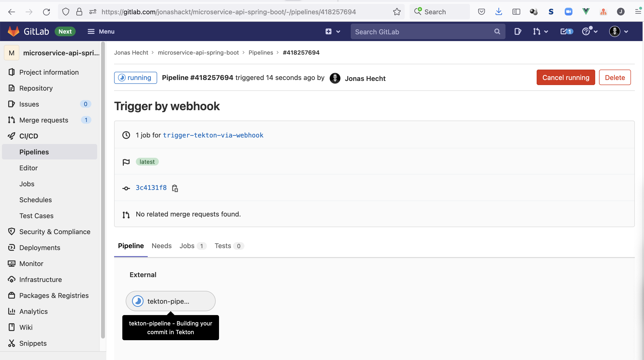Copy commit SHA with clipboard icon
The width and height of the screenshot is (644, 360).
click(x=175, y=188)
